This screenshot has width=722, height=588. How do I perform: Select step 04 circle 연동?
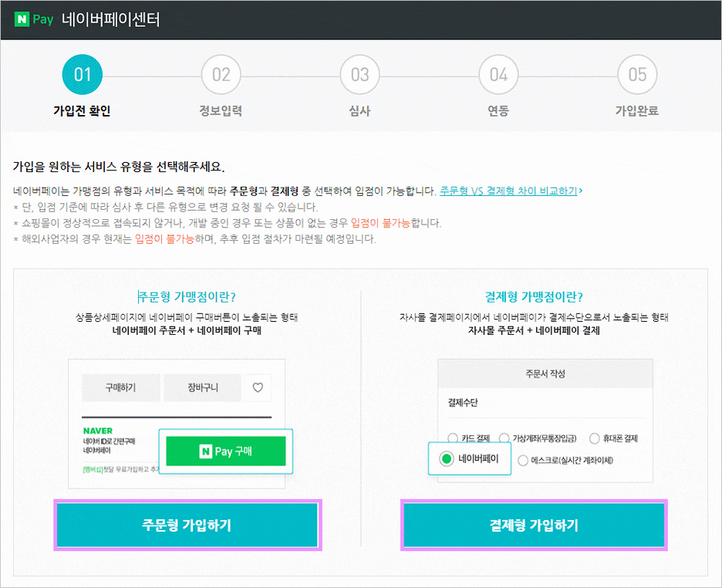498,75
